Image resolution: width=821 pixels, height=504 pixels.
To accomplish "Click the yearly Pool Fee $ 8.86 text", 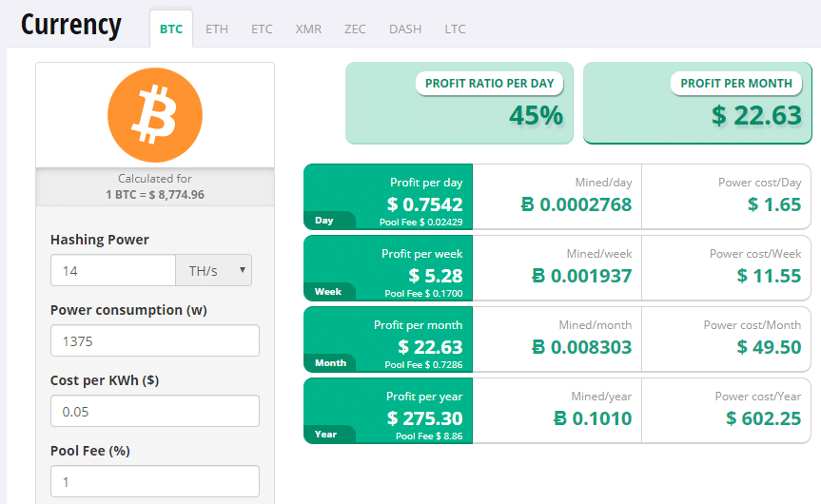I will point(429,436).
